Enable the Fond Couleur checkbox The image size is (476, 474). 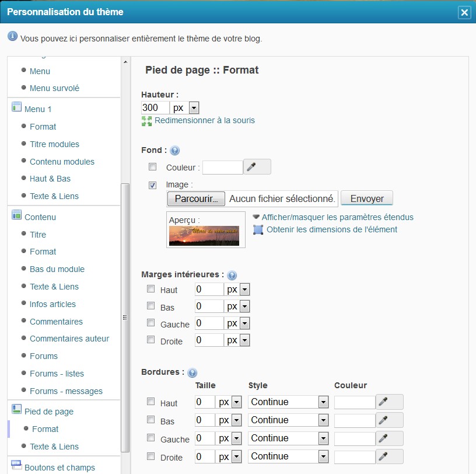pyautogui.click(x=153, y=167)
